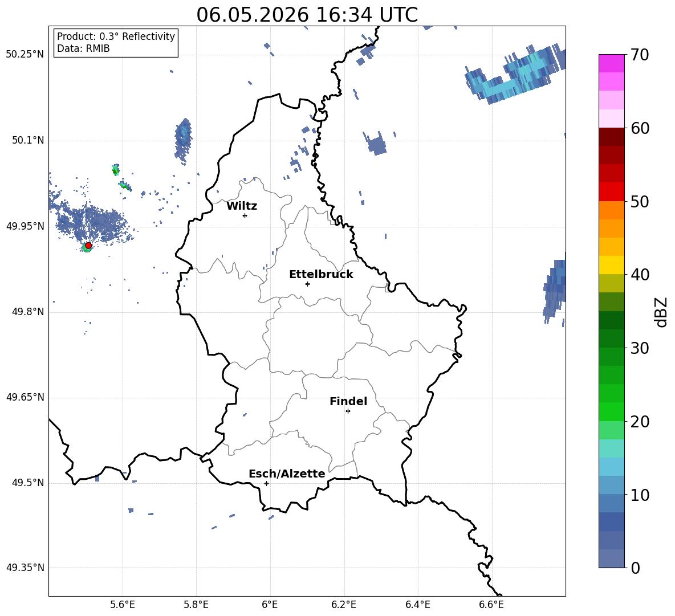The image size is (675, 616).
Task: Click the yellow 40 dBZ colorbar segment
Action: [x=611, y=266]
